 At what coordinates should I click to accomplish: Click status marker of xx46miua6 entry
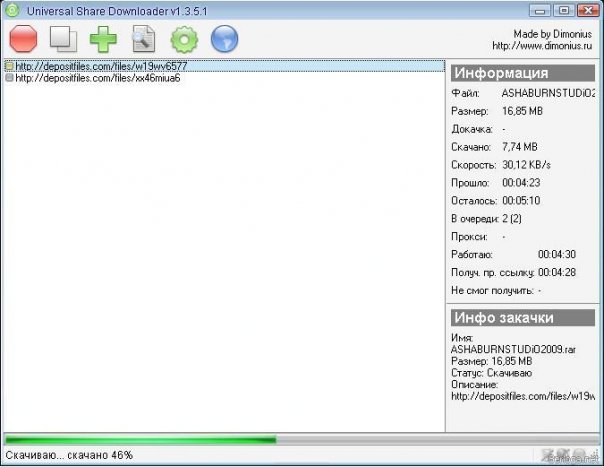9,78
